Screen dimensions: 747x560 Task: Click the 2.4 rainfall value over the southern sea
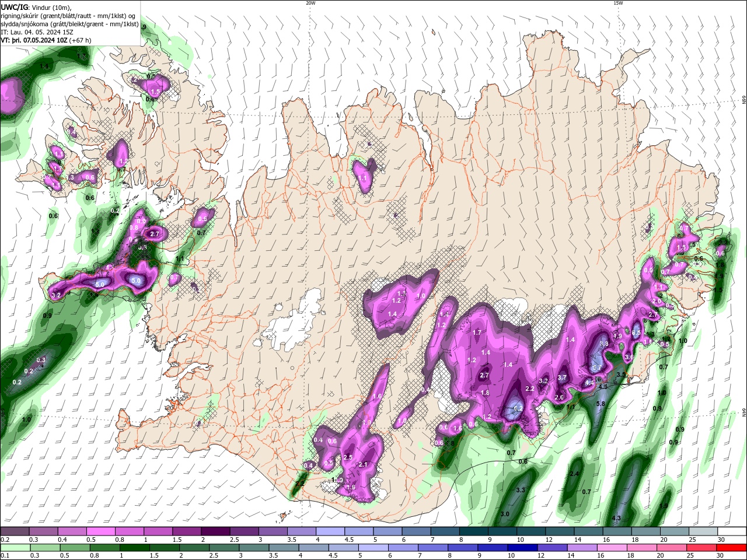pos(575,474)
